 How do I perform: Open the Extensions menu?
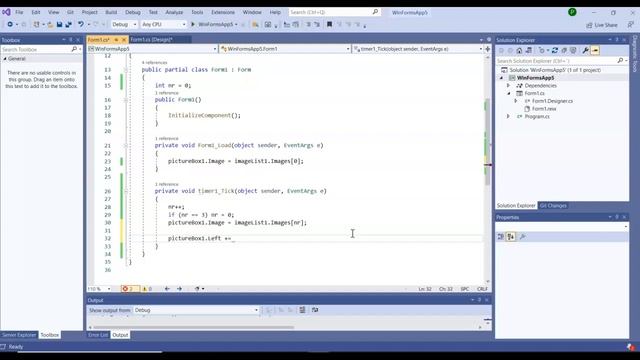[x=223, y=12]
